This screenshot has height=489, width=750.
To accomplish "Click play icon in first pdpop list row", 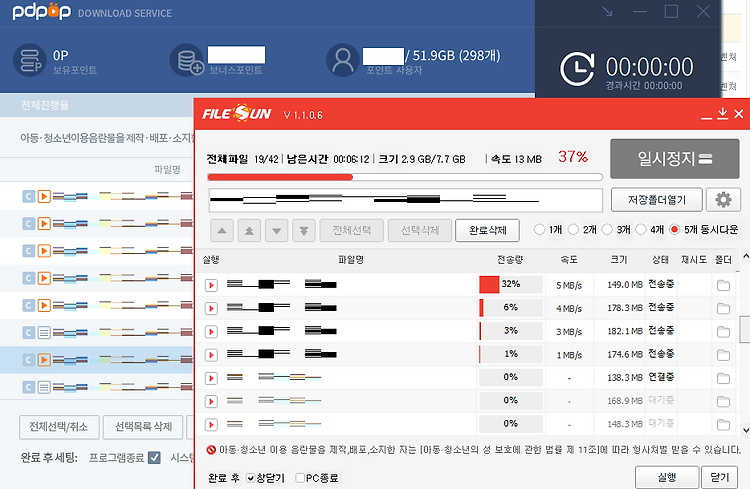I will point(44,196).
